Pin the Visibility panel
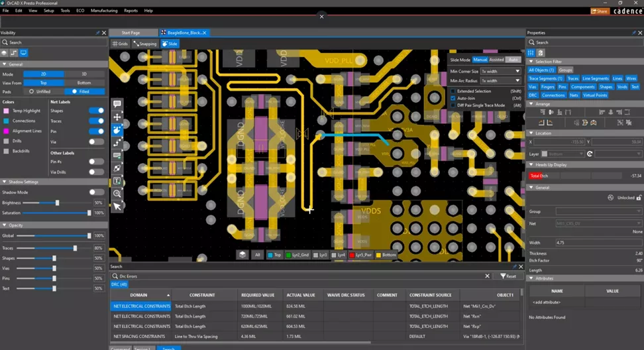The width and height of the screenshot is (644, 350). (97, 33)
